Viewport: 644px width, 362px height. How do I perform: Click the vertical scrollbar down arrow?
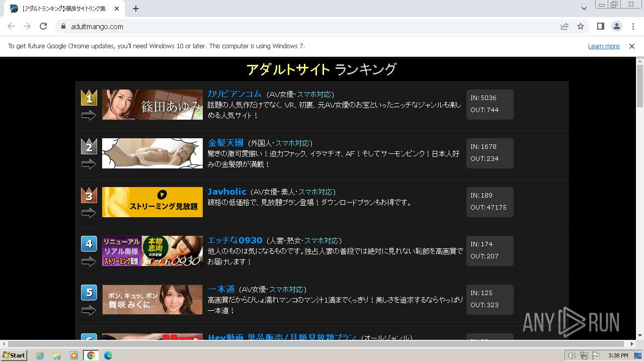[640, 336]
